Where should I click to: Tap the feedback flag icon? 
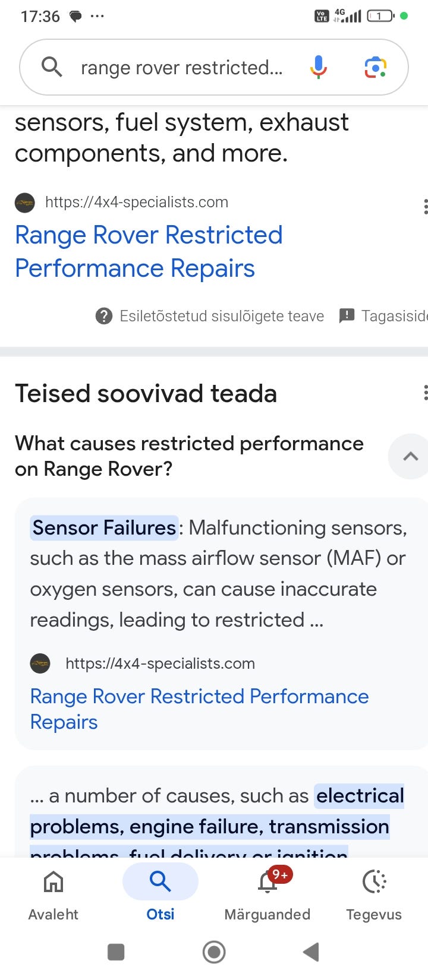coord(347,316)
